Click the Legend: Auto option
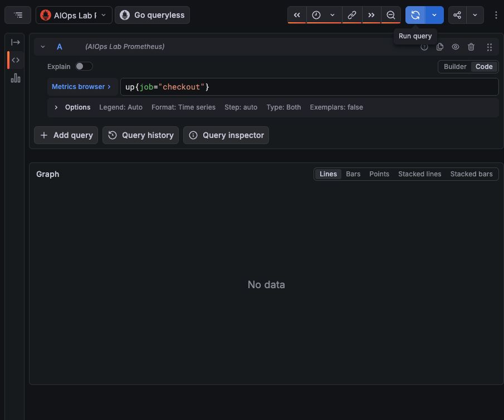 click(x=121, y=107)
